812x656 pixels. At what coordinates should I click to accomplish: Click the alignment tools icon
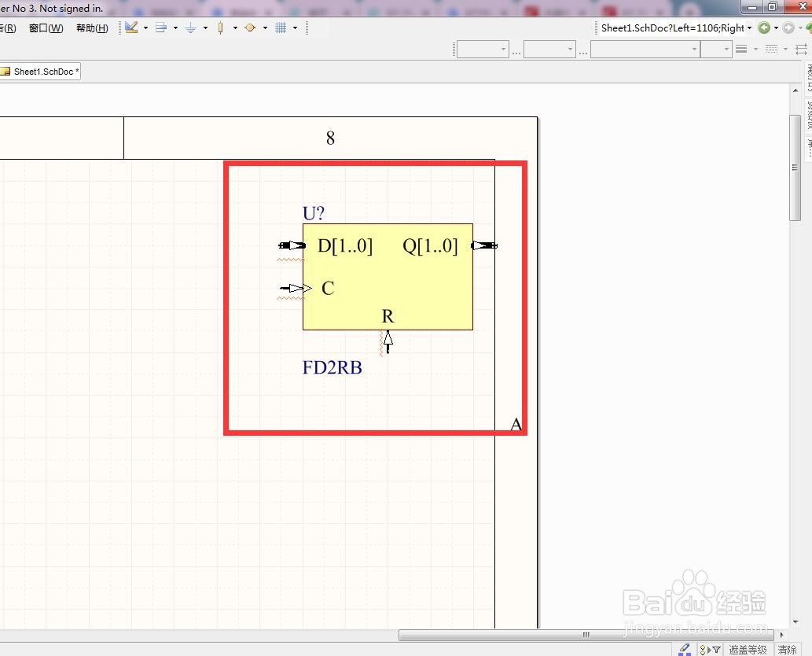pos(161,28)
